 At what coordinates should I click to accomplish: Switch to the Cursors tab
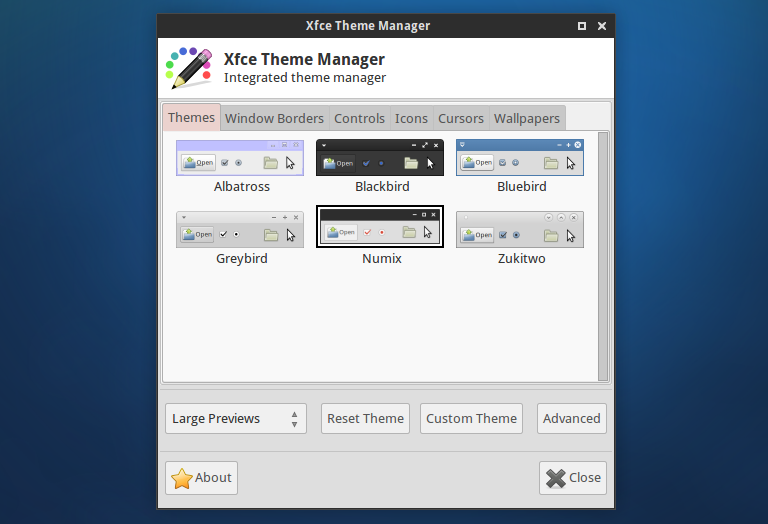click(461, 119)
